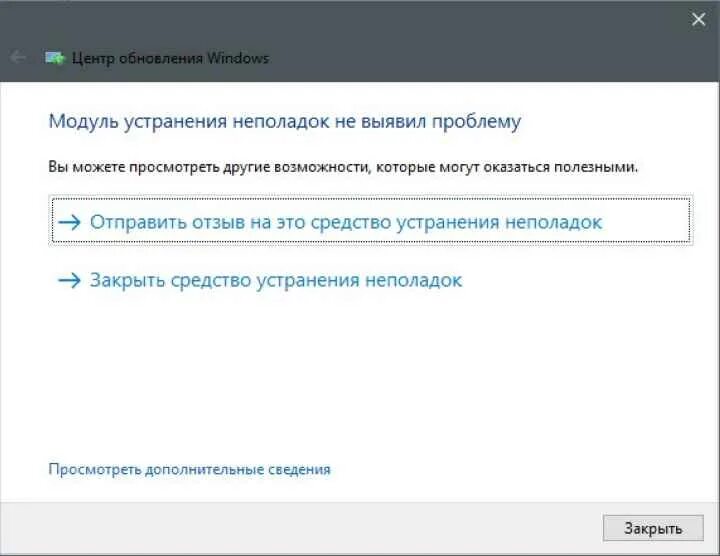Image resolution: width=720 pixels, height=556 pixels.
Task: Click the Windows Update troubleshooter icon
Action: pyautogui.click(x=55, y=58)
